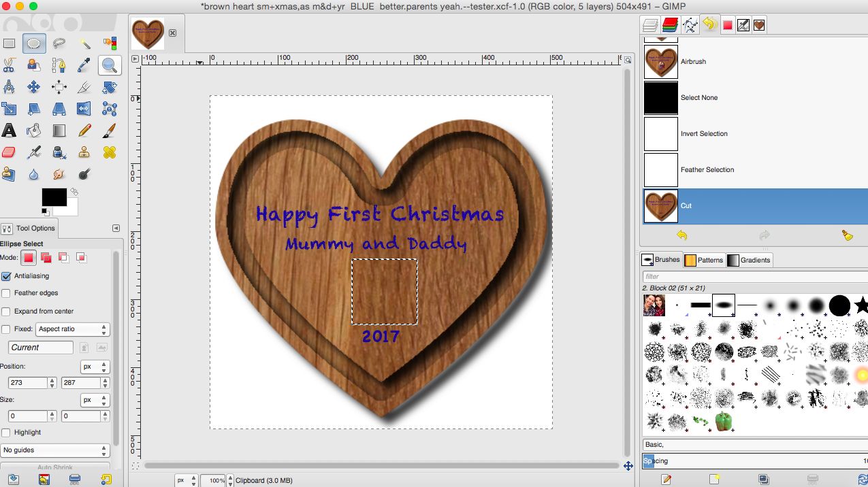The height and width of the screenshot is (487, 868).
Task: Select the Alignment tool
Action: (x=59, y=87)
